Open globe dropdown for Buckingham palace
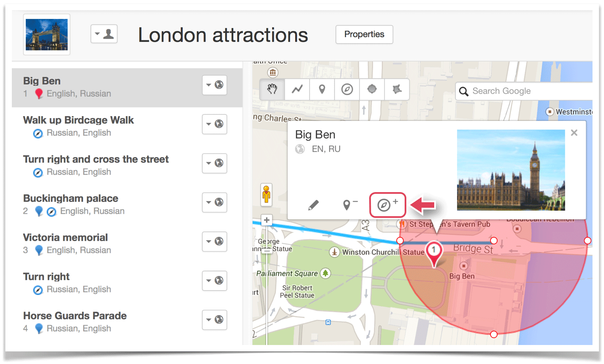The height and width of the screenshot is (364, 604). (x=215, y=202)
